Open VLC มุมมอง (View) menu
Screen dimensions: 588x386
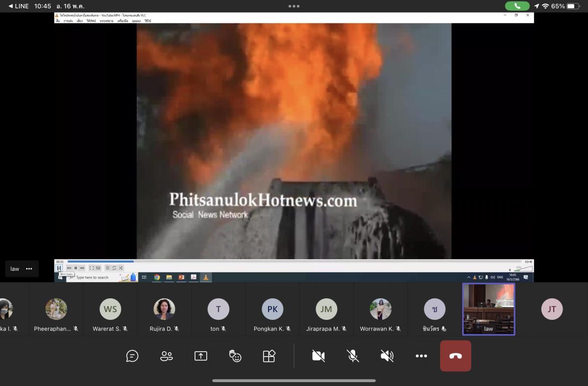click(136, 21)
